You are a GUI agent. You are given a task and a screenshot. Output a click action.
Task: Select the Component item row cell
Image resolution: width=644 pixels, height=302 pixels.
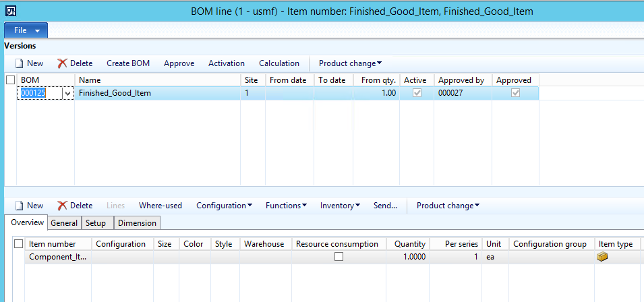tap(57, 257)
